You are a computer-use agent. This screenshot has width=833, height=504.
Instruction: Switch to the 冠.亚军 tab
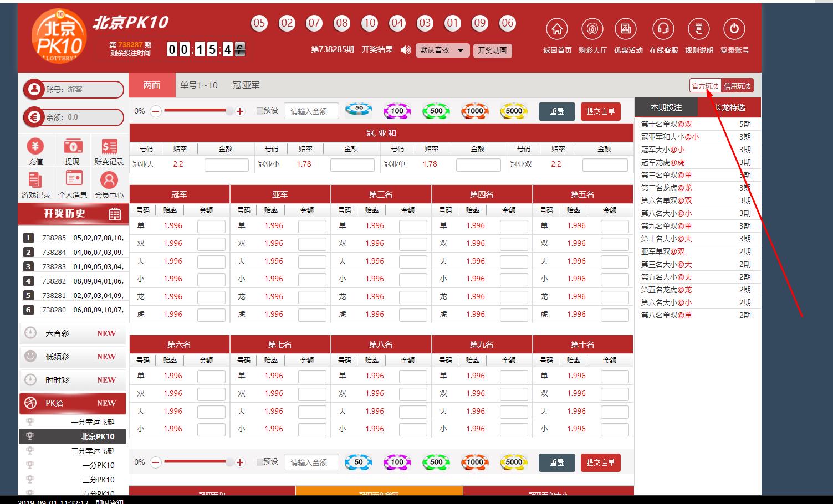(246, 85)
